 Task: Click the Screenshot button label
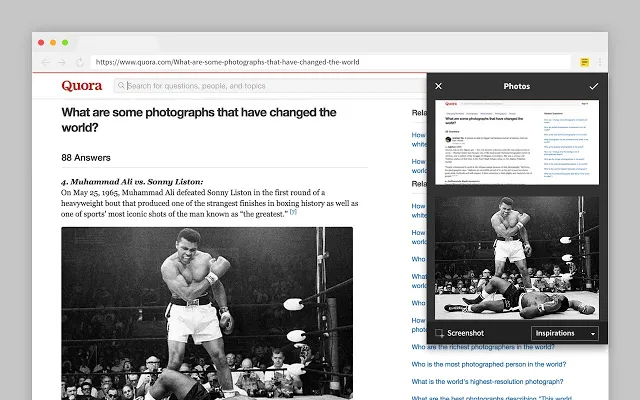pos(465,333)
